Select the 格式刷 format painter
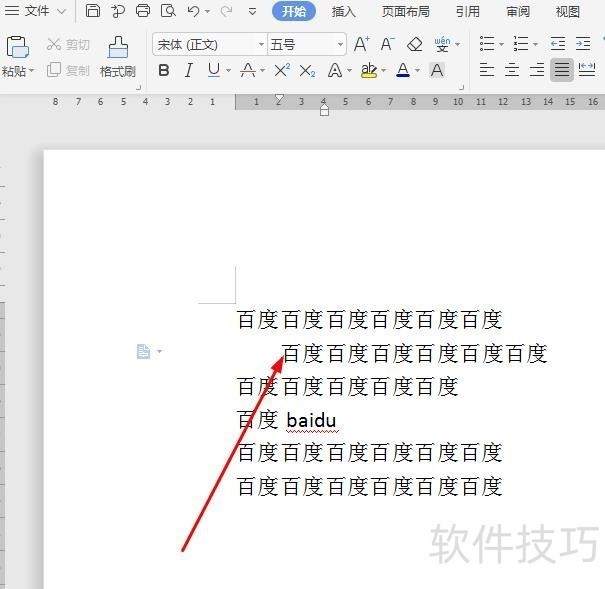The image size is (605, 589). [118, 57]
